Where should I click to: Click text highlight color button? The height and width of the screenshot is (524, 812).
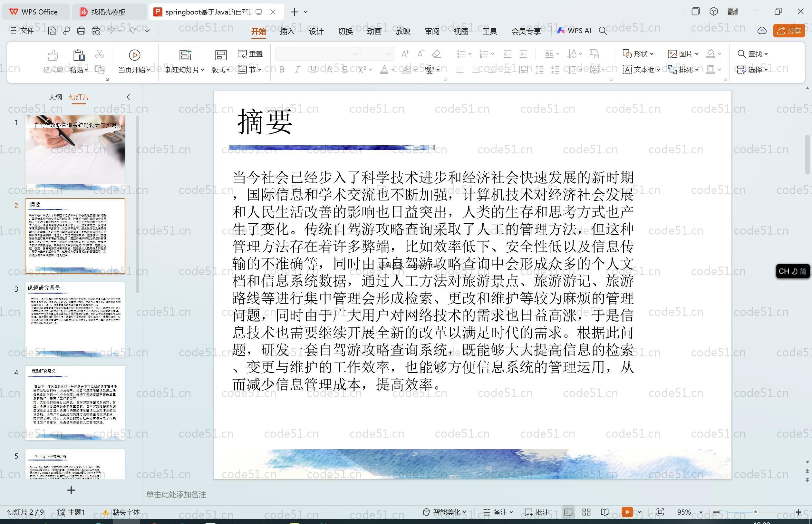[407, 70]
